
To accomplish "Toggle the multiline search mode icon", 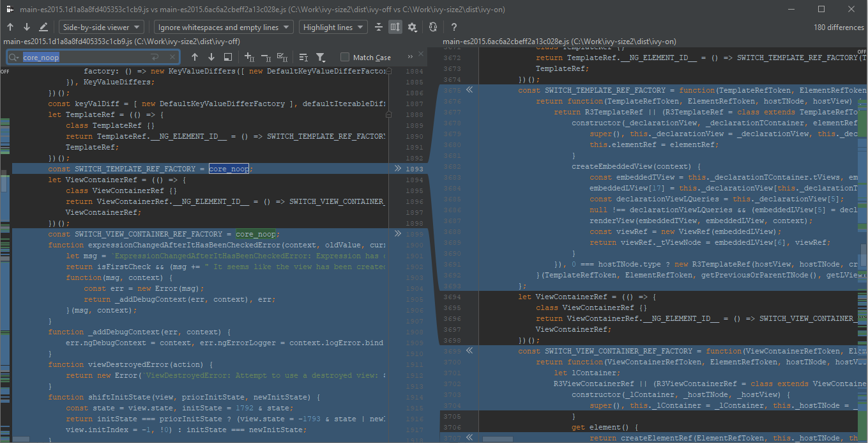I will click(x=303, y=57).
